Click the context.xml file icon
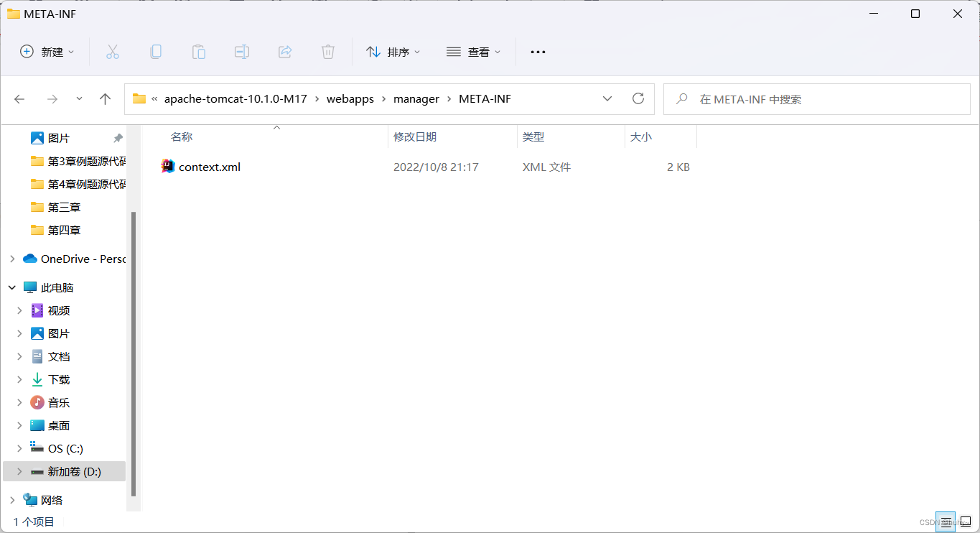Screen dimensions: 980x533 click(168, 167)
